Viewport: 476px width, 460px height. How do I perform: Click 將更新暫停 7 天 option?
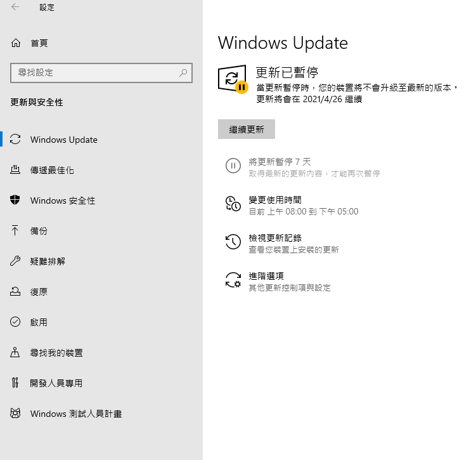(x=280, y=162)
